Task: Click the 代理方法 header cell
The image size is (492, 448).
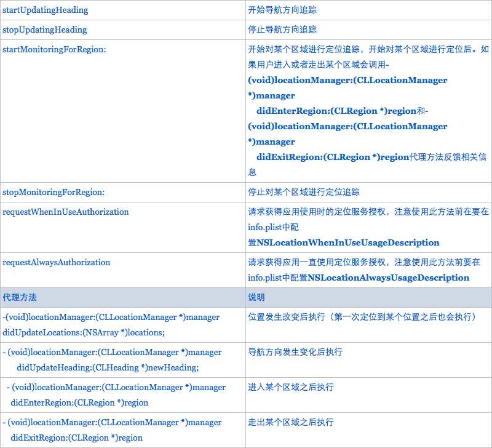Action: tap(122, 297)
